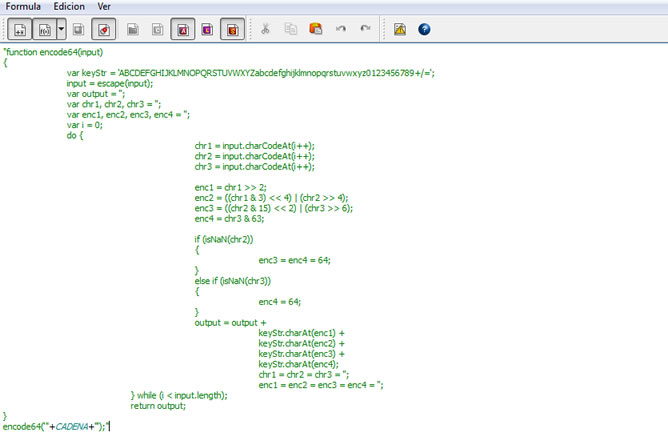Click the operators (+x) toolbar icon
Viewport: 668px width, 437px height.
20,29
